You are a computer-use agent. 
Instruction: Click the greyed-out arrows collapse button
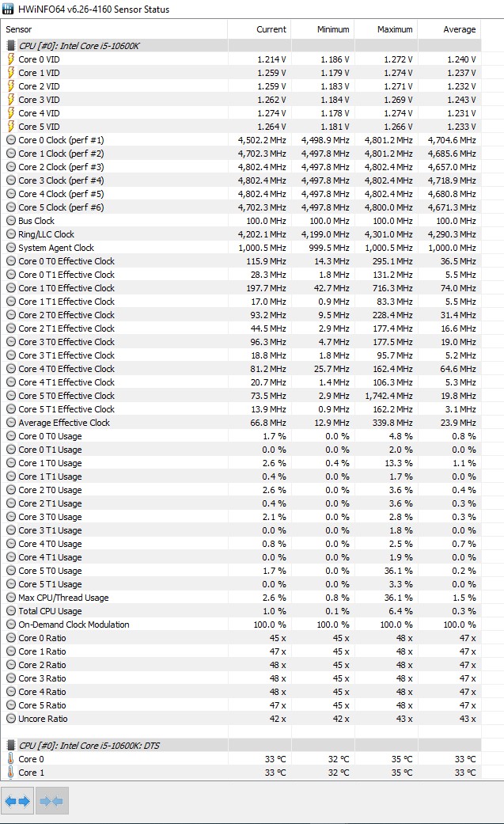click(51, 801)
